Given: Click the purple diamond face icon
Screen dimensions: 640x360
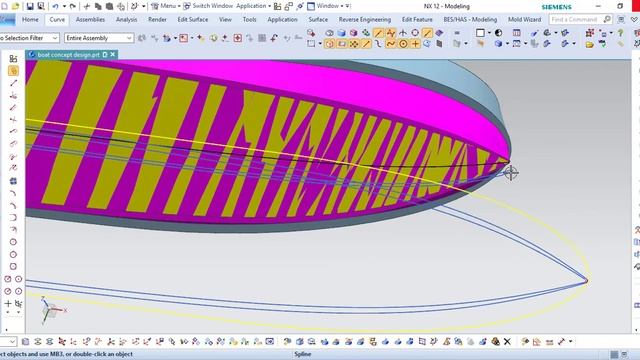Looking at the screenshot, I should (x=439, y=33).
